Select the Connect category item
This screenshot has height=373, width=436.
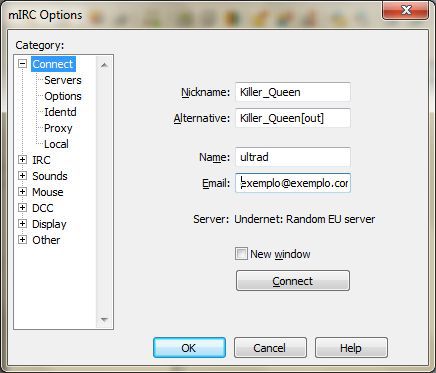pyautogui.click(x=53, y=64)
